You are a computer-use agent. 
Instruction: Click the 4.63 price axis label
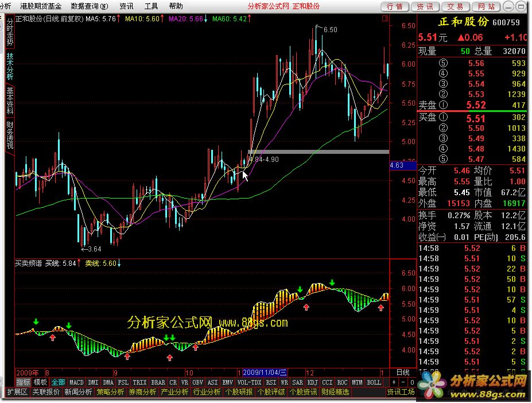click(402, 165)
